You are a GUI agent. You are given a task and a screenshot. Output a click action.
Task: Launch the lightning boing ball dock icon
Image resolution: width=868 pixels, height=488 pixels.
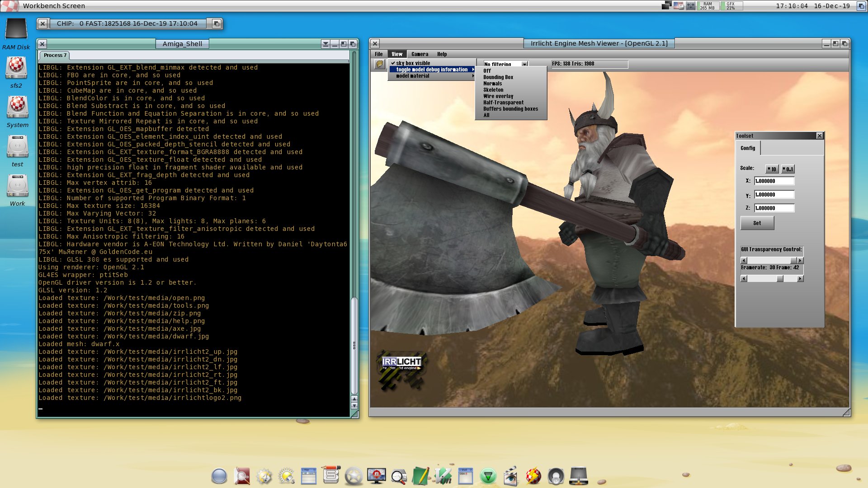(x=533, y=476)
